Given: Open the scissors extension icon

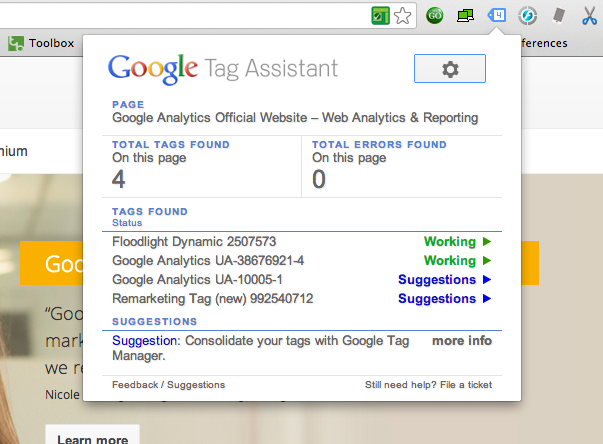Looking at the screenshot, I should (x=589, y=16).
